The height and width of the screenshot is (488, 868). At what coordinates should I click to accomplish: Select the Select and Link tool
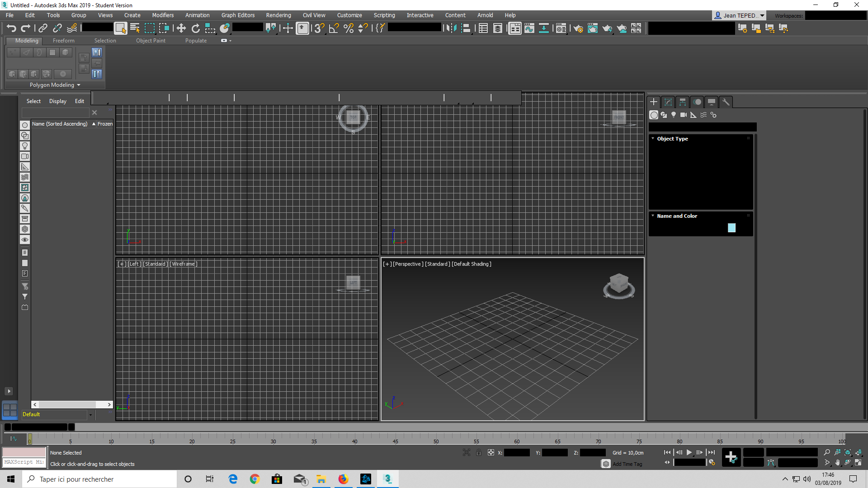[x=42, y=28]
